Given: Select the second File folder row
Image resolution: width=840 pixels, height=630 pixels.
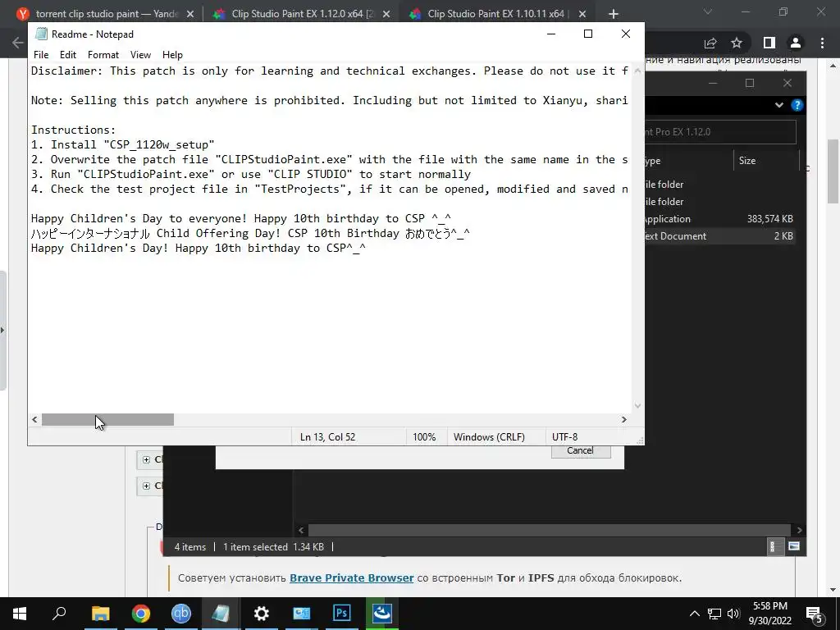Looking at the screenshot, I should (x=720, y=202).
